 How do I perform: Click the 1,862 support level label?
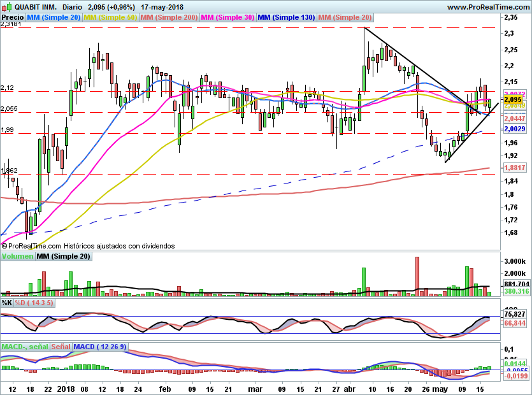pos(9,171)
